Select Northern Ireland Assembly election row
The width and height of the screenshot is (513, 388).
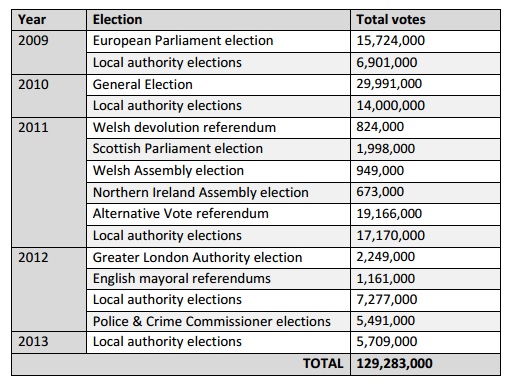pos(293,193)
